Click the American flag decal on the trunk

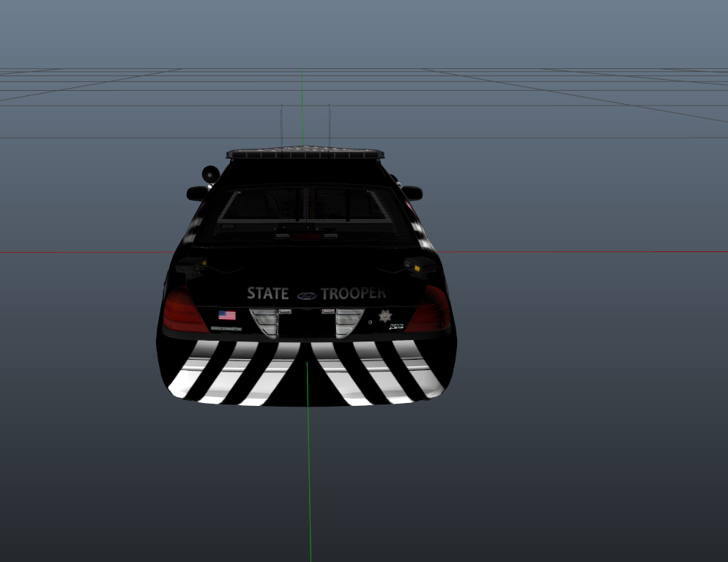point(227,315)
